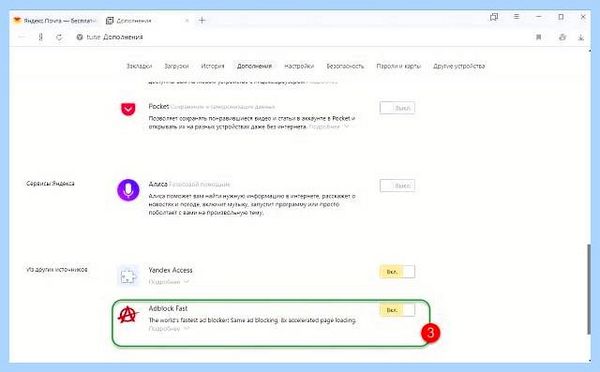Minimize the browser window
This screenshot has height=372, width=600.
point(539,17)
